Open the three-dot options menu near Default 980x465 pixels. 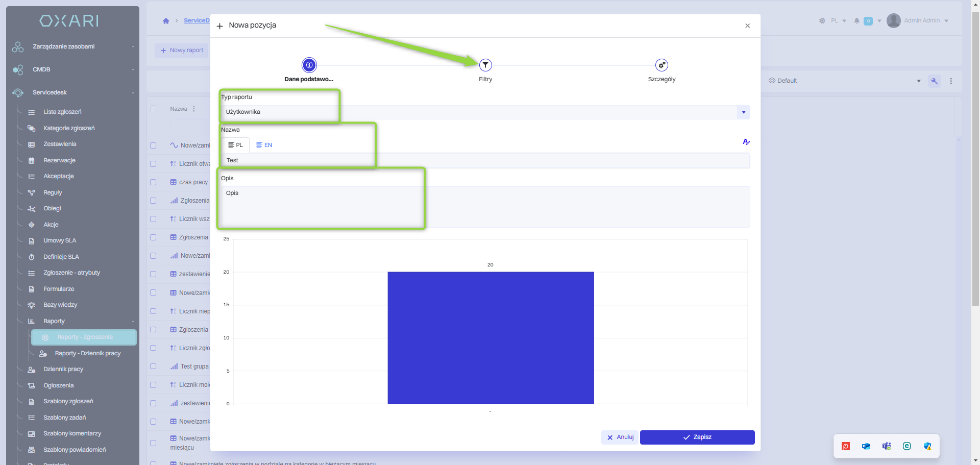tap(951, 81)
